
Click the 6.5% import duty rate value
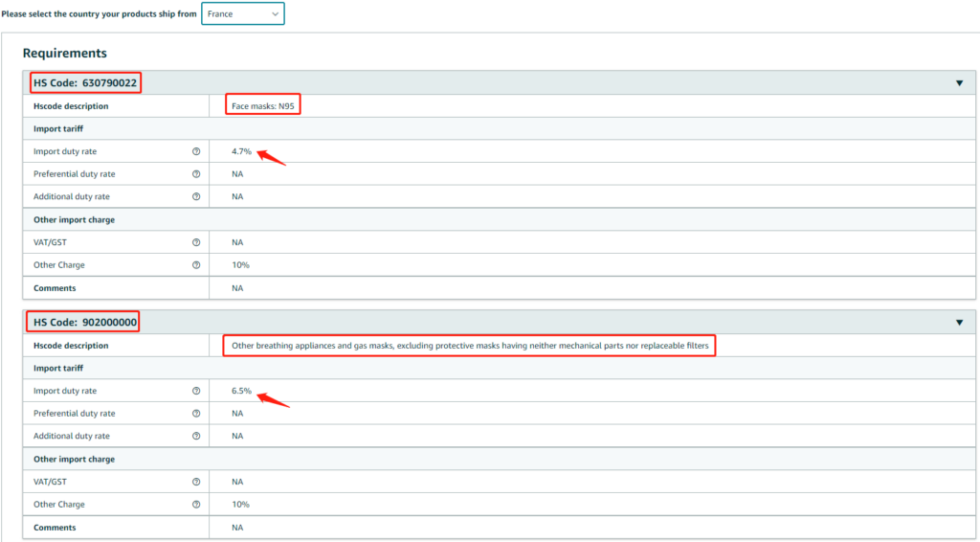[241, 391]
